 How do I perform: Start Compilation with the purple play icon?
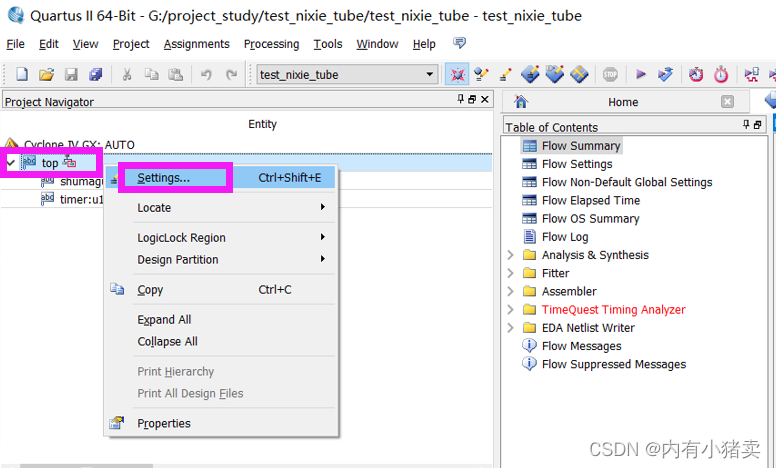[x=641, y=75]
